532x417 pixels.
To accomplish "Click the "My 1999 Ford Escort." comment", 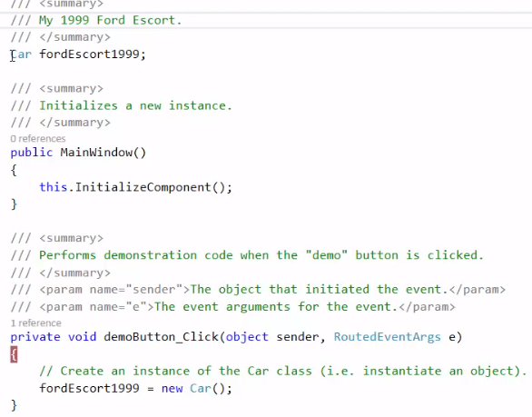I will pyautogui.click(x=110, y=20).
